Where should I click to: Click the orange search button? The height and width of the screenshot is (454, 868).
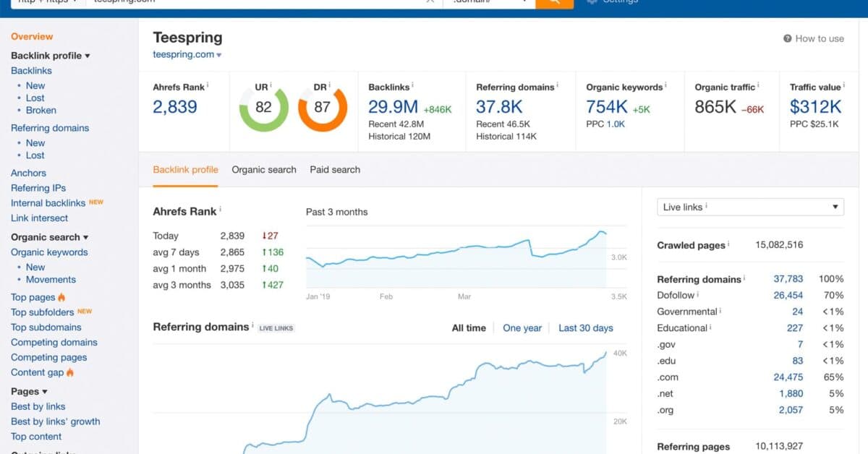tap(554, 3)
